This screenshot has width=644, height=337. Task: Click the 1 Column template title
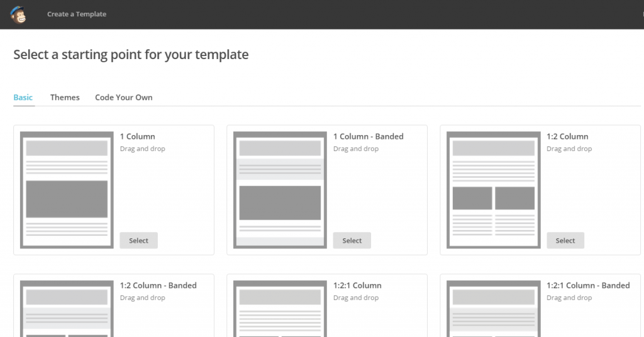point(138,136)
